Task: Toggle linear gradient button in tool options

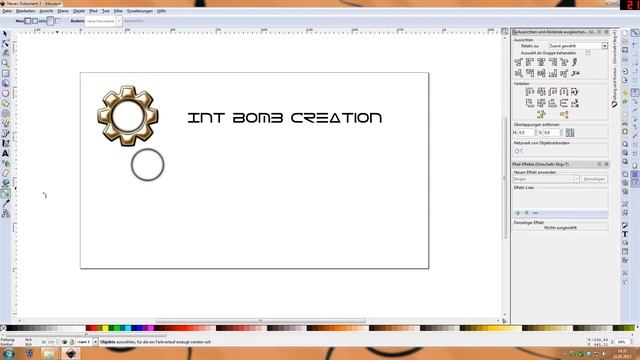Action: pyautogui.click(x=27, y=21)
